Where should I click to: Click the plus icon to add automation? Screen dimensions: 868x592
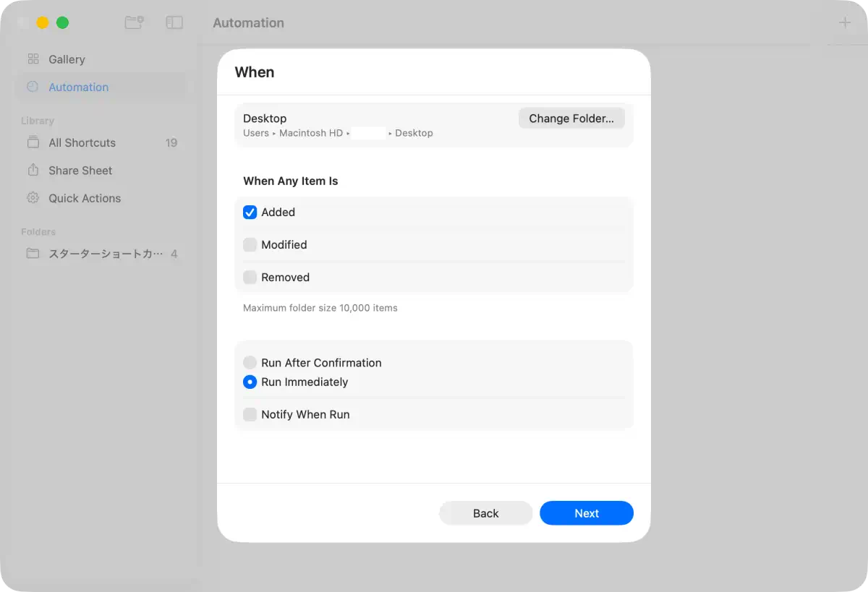pos(844,22)
